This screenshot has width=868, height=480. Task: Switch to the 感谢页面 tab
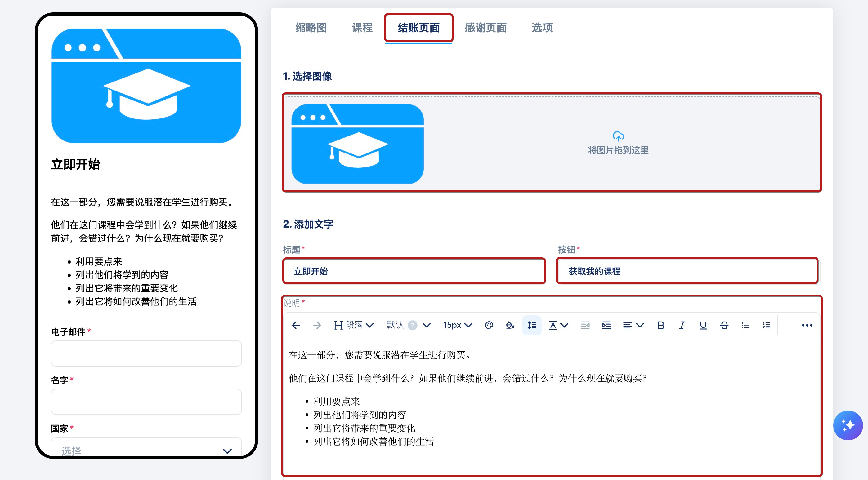pyautogui.click(x=485, y=28)
